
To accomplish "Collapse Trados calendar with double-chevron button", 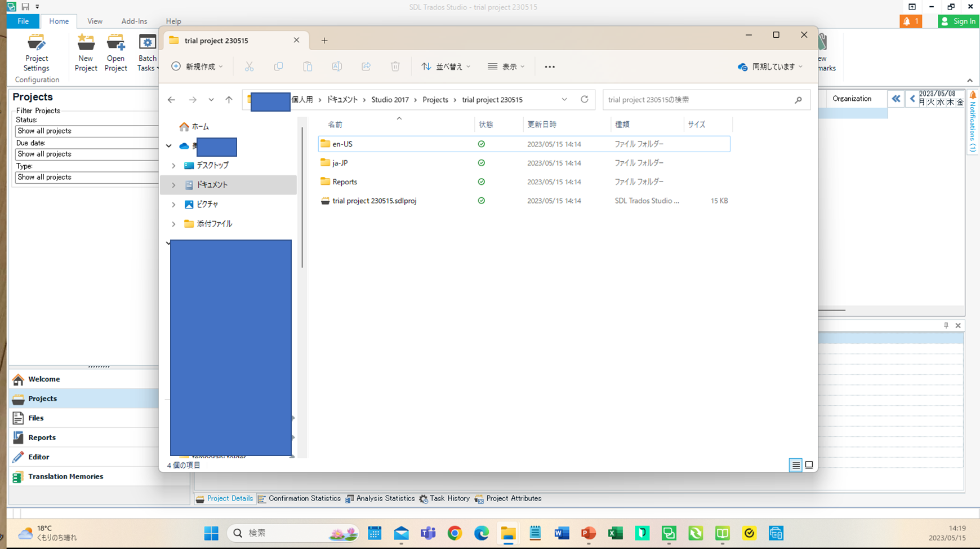I will coord(896,99).
